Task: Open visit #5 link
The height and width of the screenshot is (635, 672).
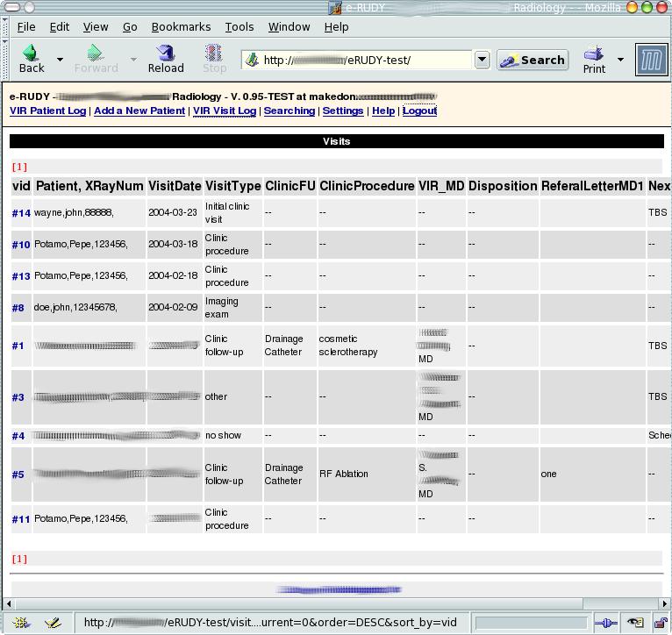Action: (18, 474)
